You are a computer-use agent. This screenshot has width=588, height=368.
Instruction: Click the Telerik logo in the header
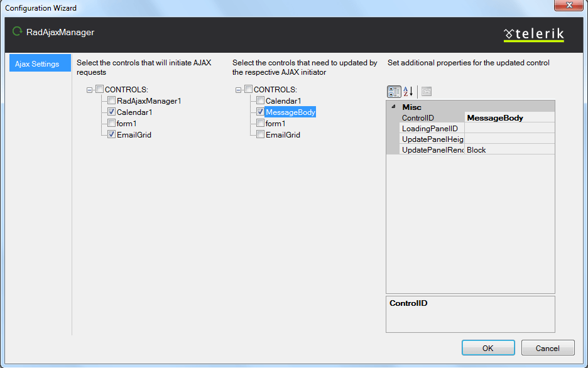pyautogui.click(x=533, y=35)
